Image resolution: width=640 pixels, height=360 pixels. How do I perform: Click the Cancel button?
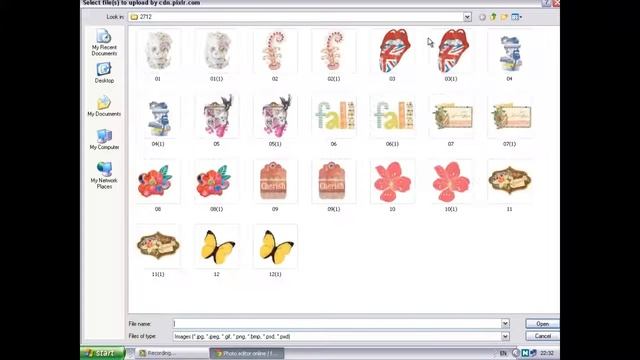(542, 336)
